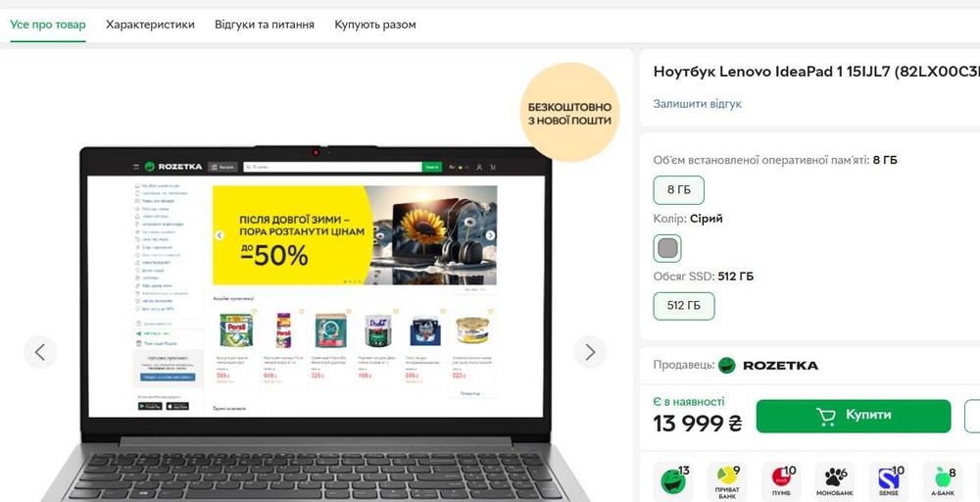Open the Характеристики tab
980x502 pixels.
pyautogui.click(x=150, y=25)
